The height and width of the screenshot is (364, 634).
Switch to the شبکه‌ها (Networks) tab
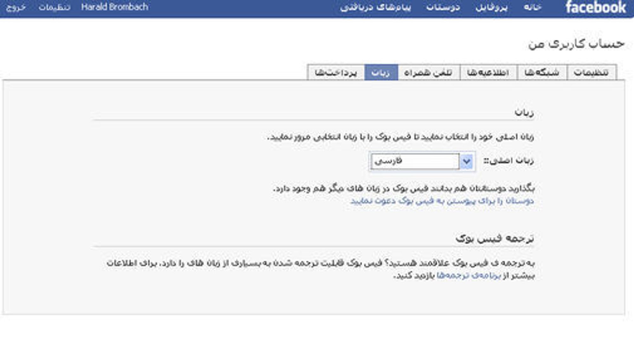point(542,73)
